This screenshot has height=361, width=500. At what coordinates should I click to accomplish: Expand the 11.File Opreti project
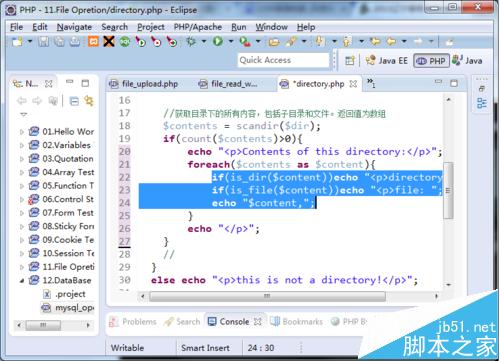(x=22, y=267)
